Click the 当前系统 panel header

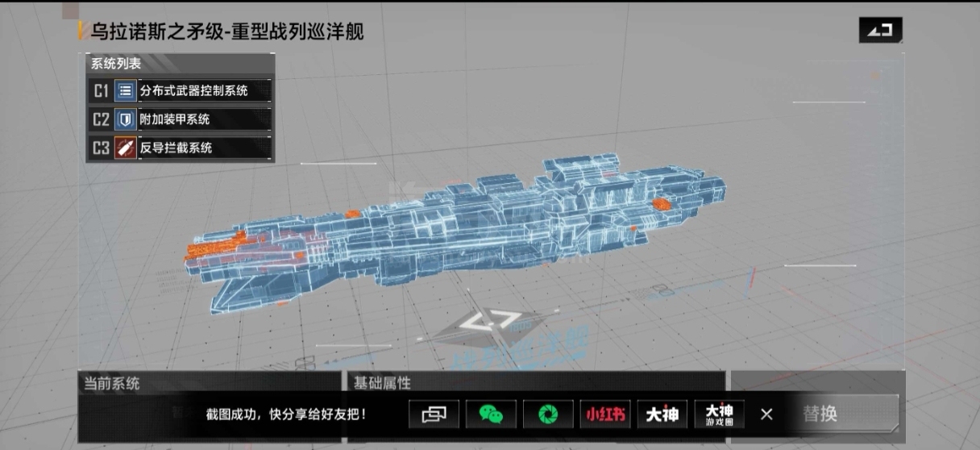coord(113,382)
